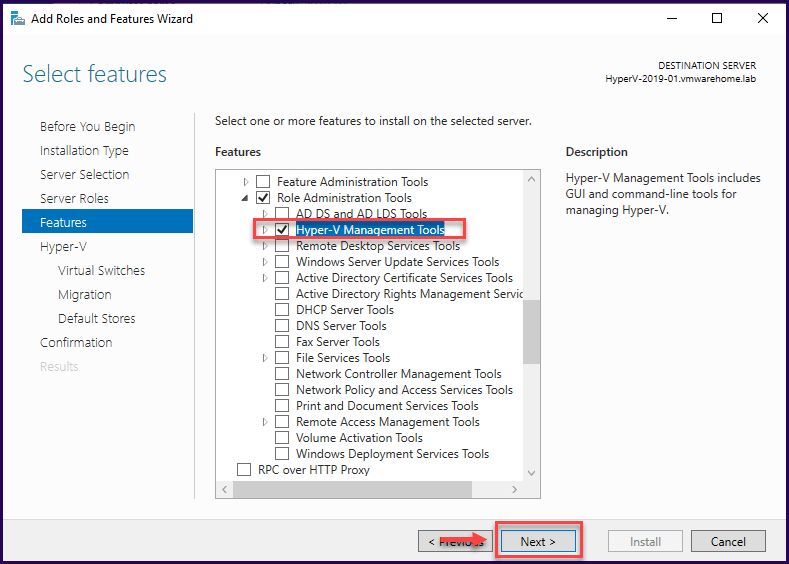This screenshot has height=564, width=789.
Task: Jump to the Confirmation step
Action: (x=76, y=343)
